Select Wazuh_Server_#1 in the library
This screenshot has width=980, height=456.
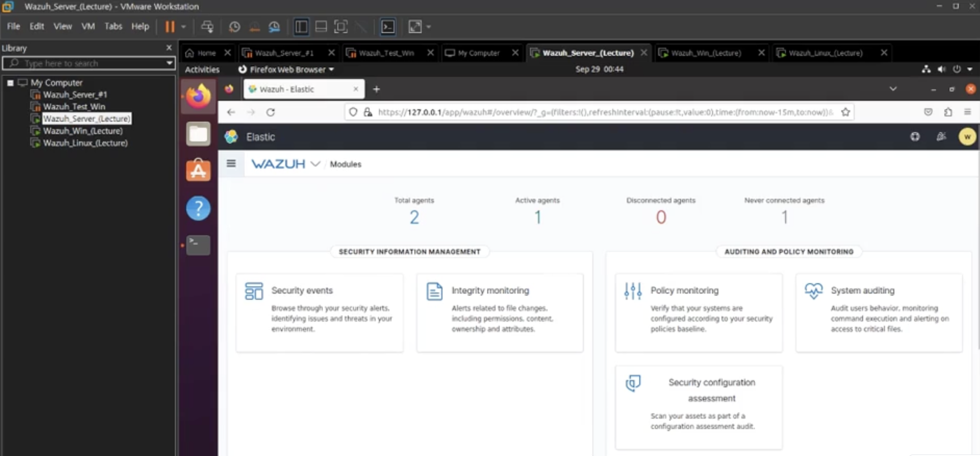tap(75, 94)
